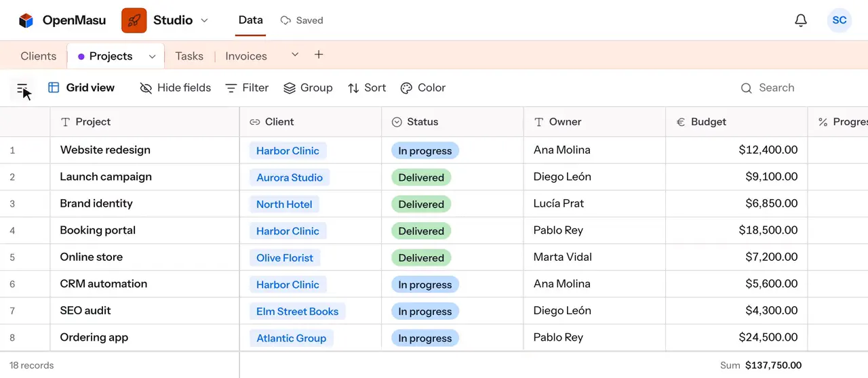The image size is (868, 378).
Task: Select the Status column header
Action: 453,122
